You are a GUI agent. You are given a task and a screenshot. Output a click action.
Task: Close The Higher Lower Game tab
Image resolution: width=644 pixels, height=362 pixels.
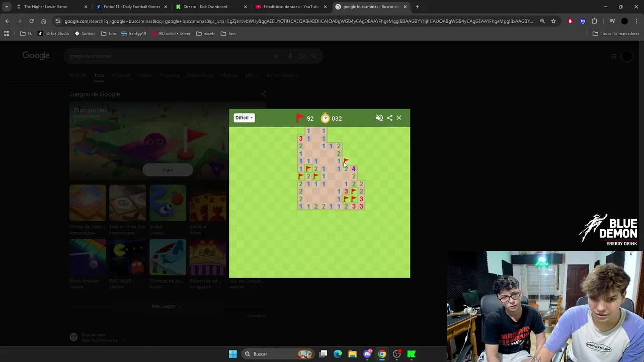(86, 7)
